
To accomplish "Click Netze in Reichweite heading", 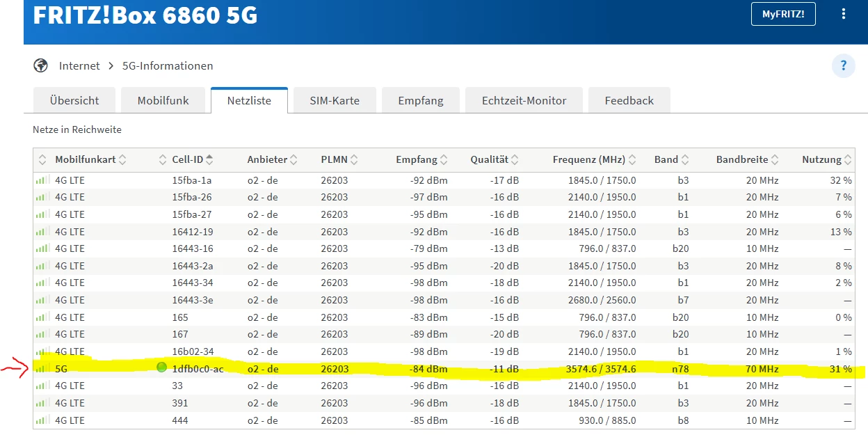I will coord(77,129).
